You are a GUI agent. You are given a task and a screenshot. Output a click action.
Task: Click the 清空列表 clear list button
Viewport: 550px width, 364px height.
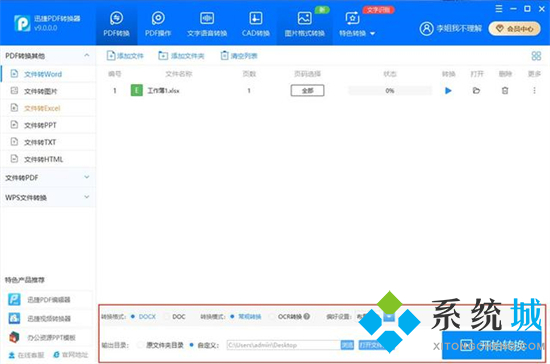click(x=239, y=56)
